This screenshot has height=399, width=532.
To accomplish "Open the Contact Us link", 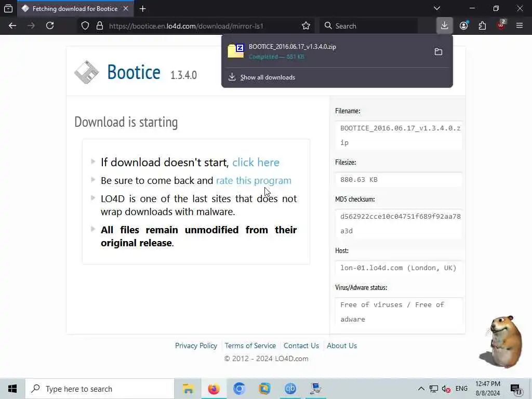I will tap(301, 345).
